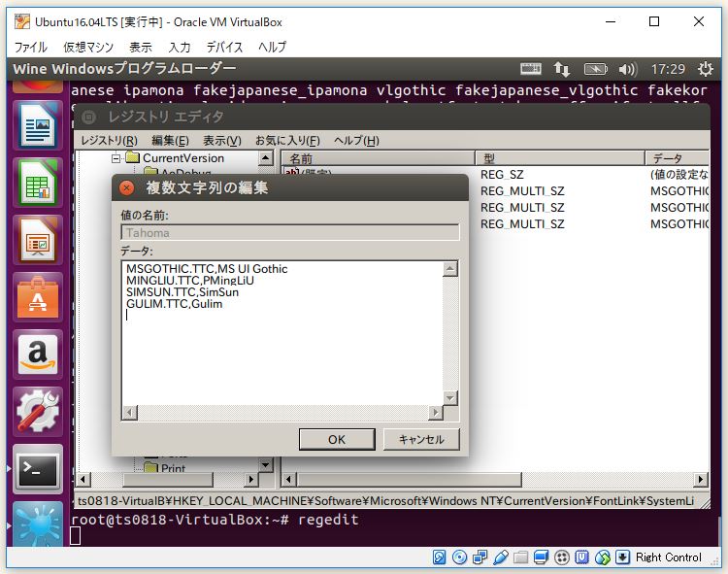
Task: Open the 編集(E) menu in registry editor
Action: click(x=170, y=140)
